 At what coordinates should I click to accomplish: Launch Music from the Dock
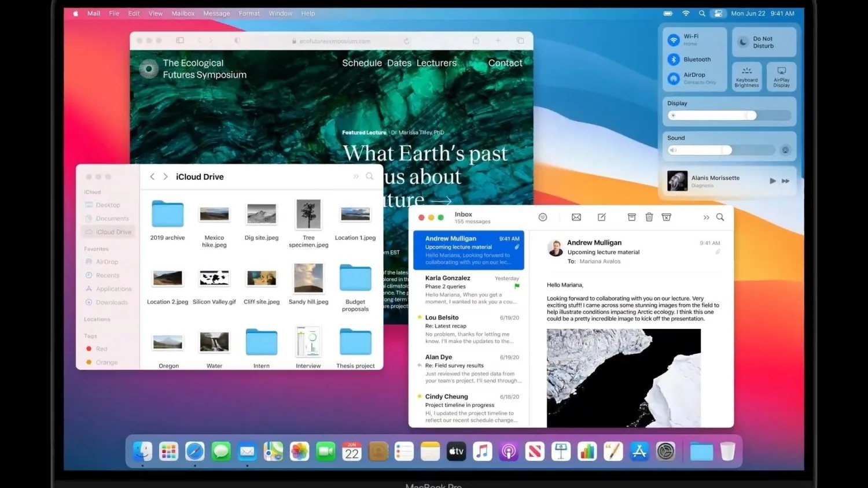point(483,451)
